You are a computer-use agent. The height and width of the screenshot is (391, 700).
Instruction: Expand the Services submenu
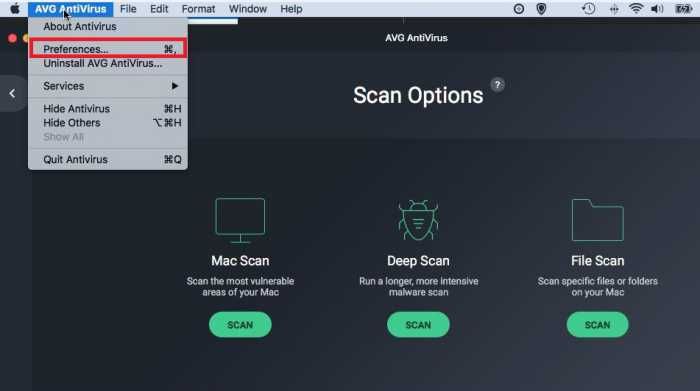[108, 86]
